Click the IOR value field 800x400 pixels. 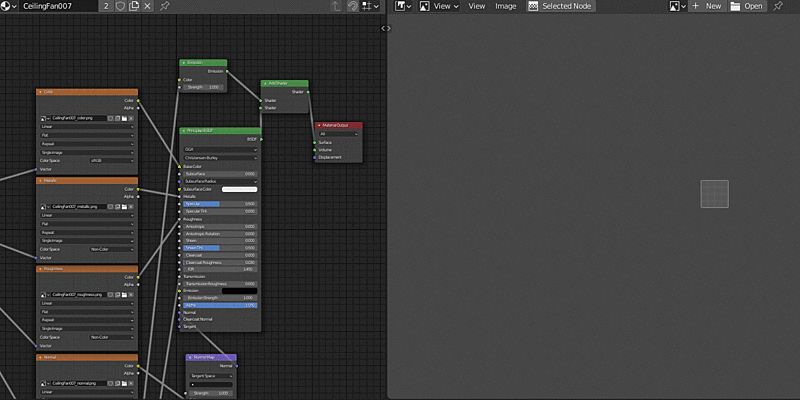tap(220, 269)
